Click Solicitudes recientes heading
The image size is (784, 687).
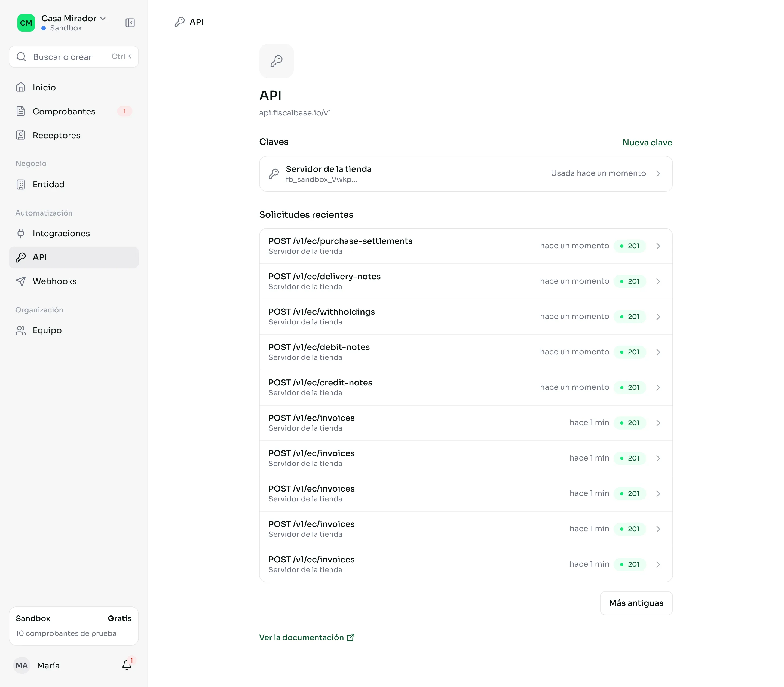pyautogui.click(x=306, y=215)
